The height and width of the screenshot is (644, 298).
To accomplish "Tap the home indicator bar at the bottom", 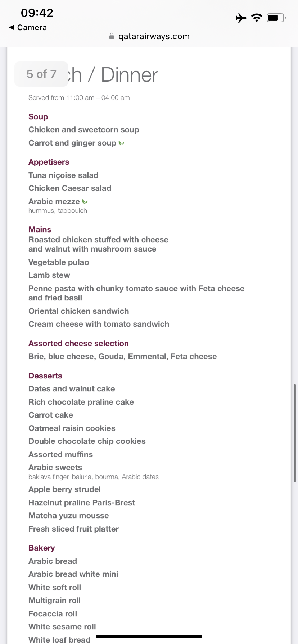I will tap(149, 636).
